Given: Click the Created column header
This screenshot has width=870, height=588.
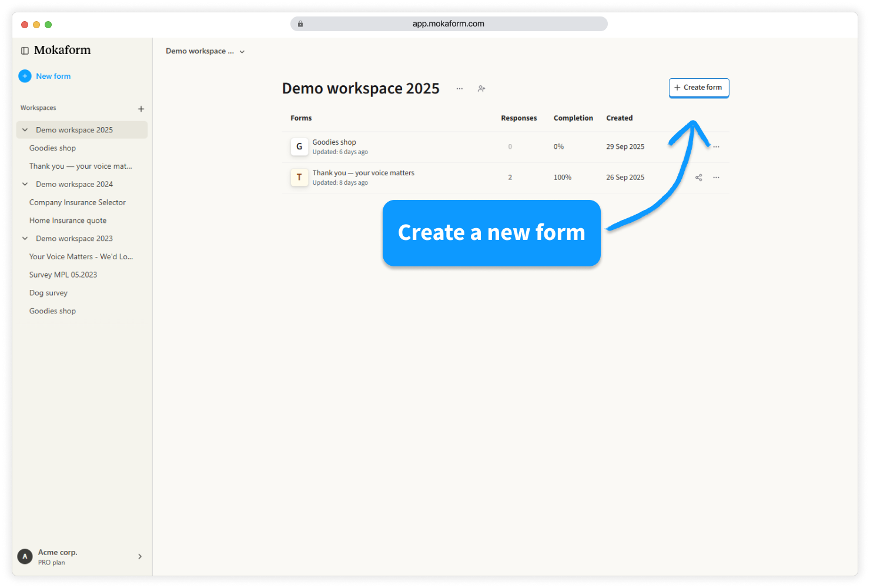Looking at the screenshot, I should [x=620, y=118].
